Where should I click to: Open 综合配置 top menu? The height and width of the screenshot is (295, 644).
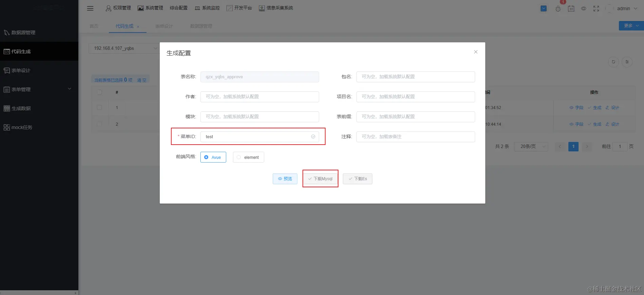coord(179,8)
